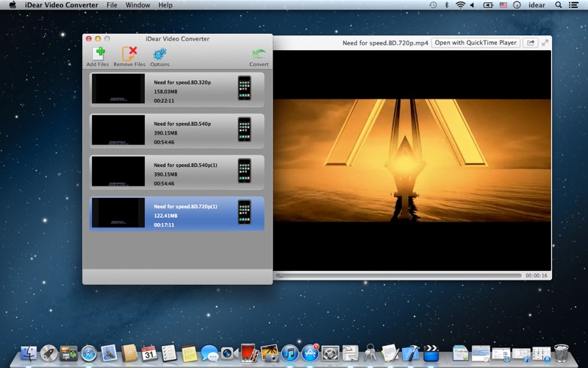Click the 158.03MB file size text
Viewport: 588px width, 368px height.
pos(165,91)
